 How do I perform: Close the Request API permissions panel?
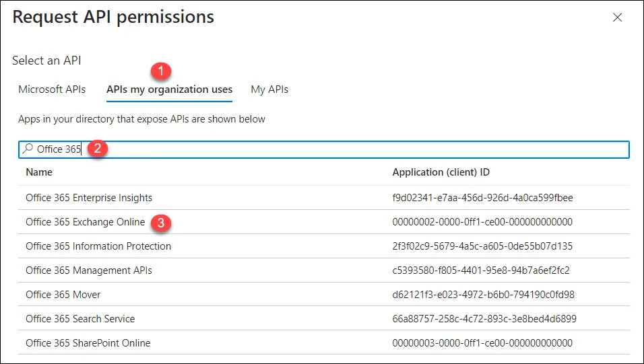(617, 17)
